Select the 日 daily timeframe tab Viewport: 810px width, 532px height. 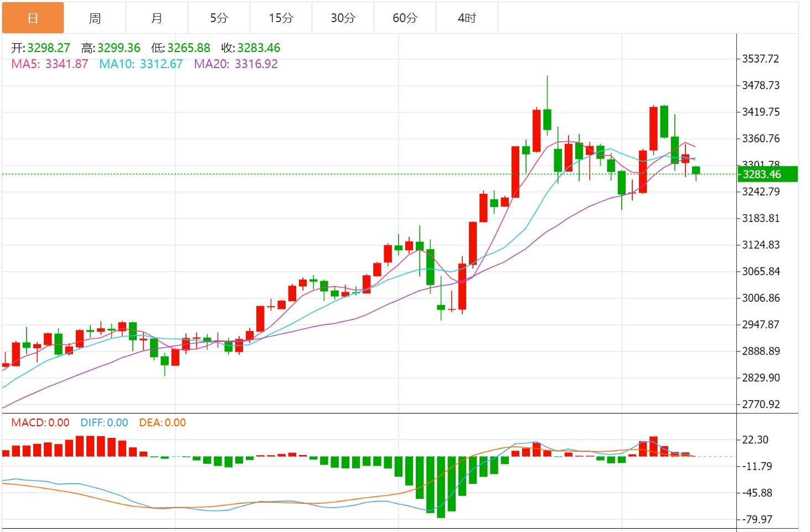33,18
